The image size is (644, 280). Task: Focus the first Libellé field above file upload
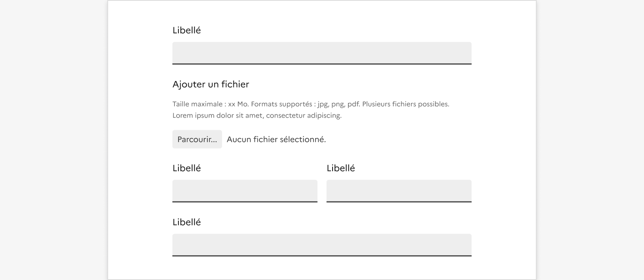click(322, 52)
